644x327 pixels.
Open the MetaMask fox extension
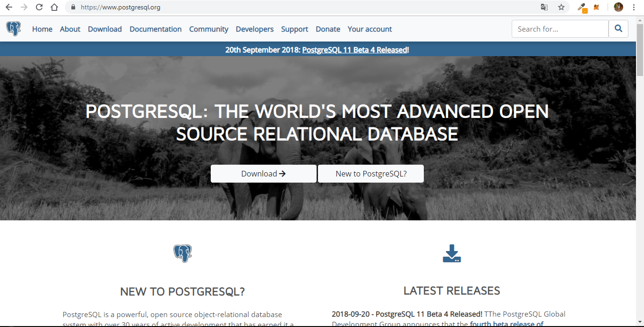tap(597, 7)
